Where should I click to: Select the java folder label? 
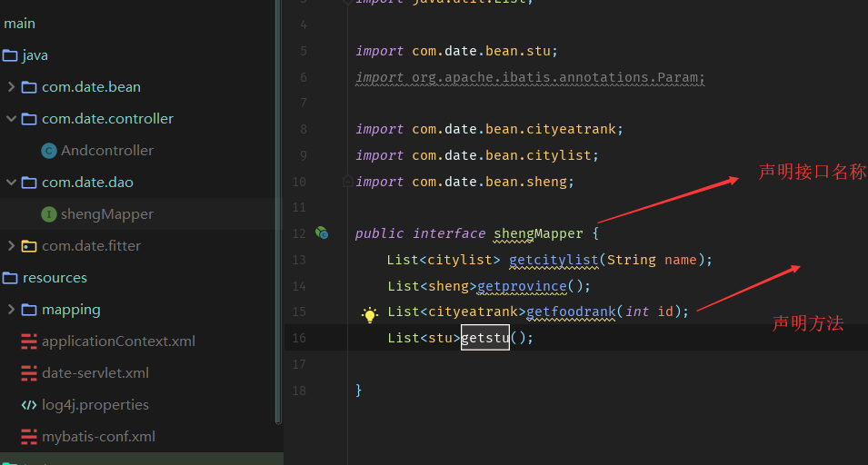[35, 55]
